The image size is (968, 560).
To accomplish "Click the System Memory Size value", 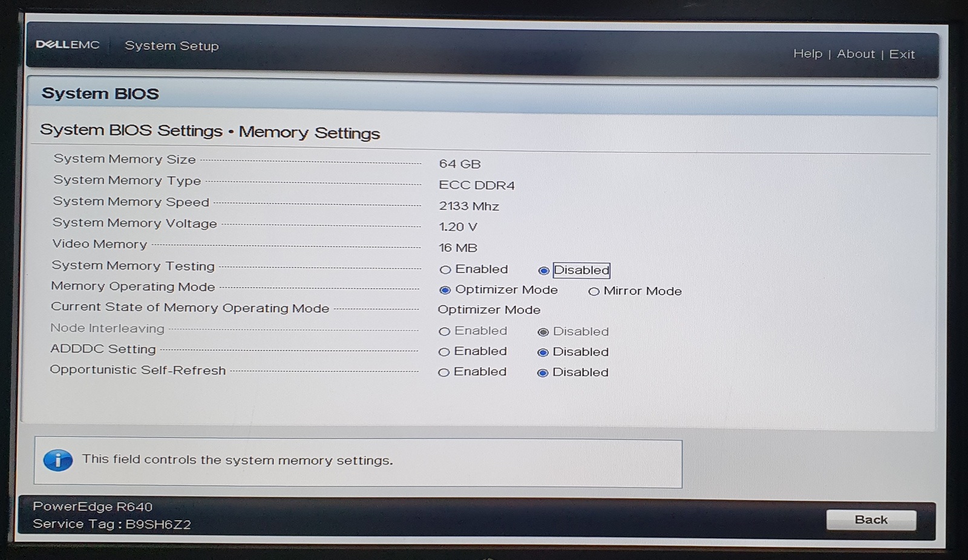I will (x=460, y=164).
